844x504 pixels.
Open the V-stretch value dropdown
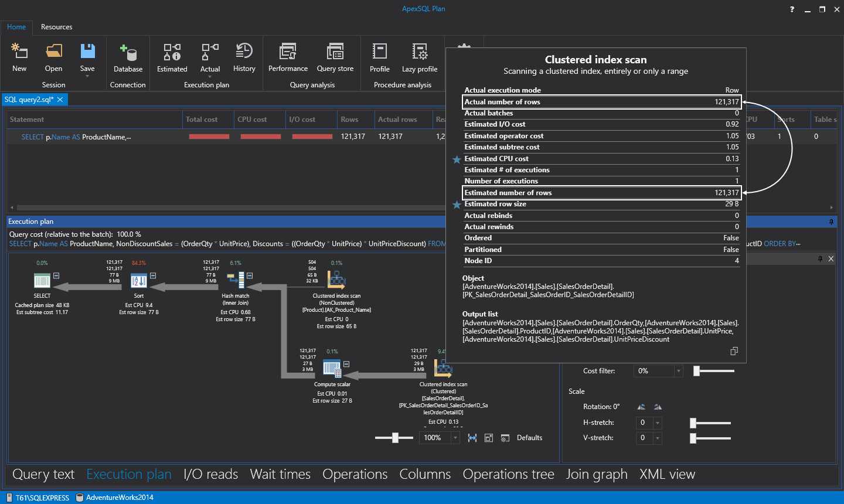[658, 438]
